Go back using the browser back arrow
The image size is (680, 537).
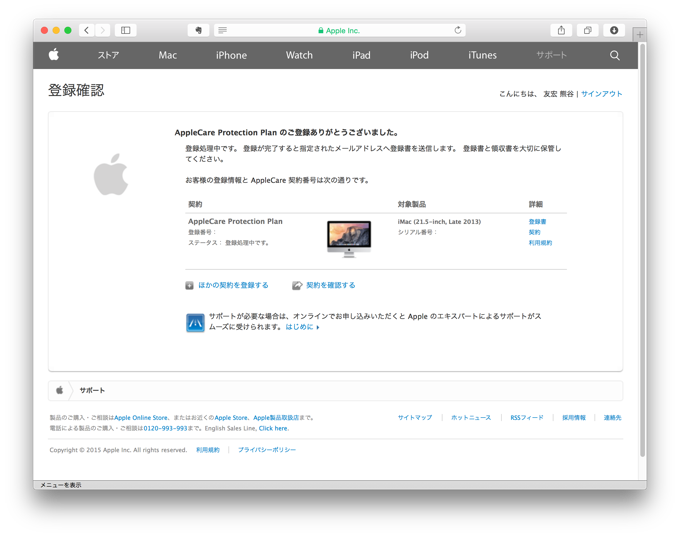[x=87, y=30]
